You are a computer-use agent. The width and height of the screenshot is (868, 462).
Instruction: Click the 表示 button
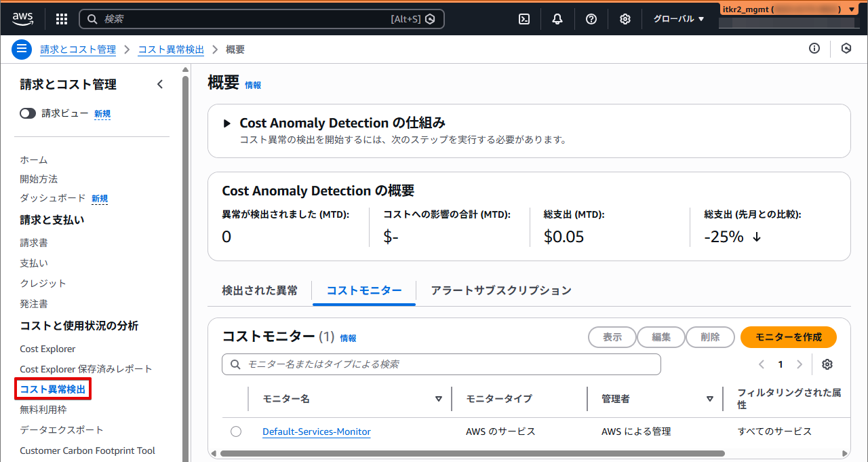point(612,337)
